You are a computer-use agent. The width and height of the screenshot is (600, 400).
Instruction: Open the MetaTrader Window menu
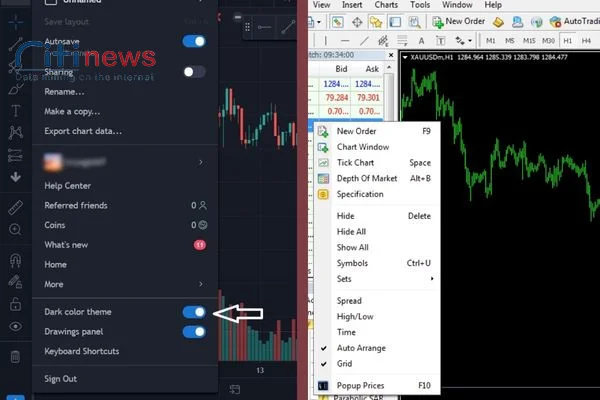tap(457, 5)
